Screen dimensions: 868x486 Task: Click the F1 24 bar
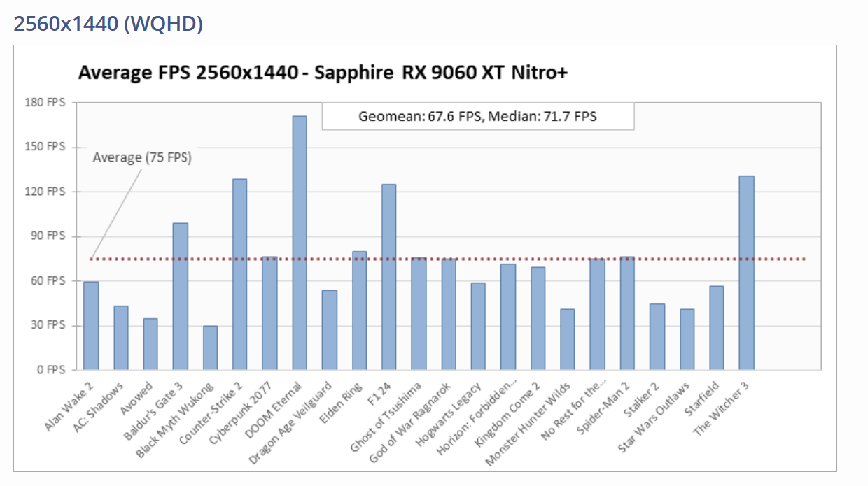(x=388, y=277)
